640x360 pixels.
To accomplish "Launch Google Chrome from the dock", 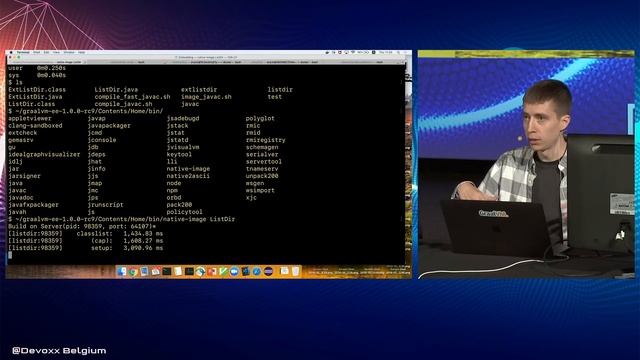I will pos(133,271).
